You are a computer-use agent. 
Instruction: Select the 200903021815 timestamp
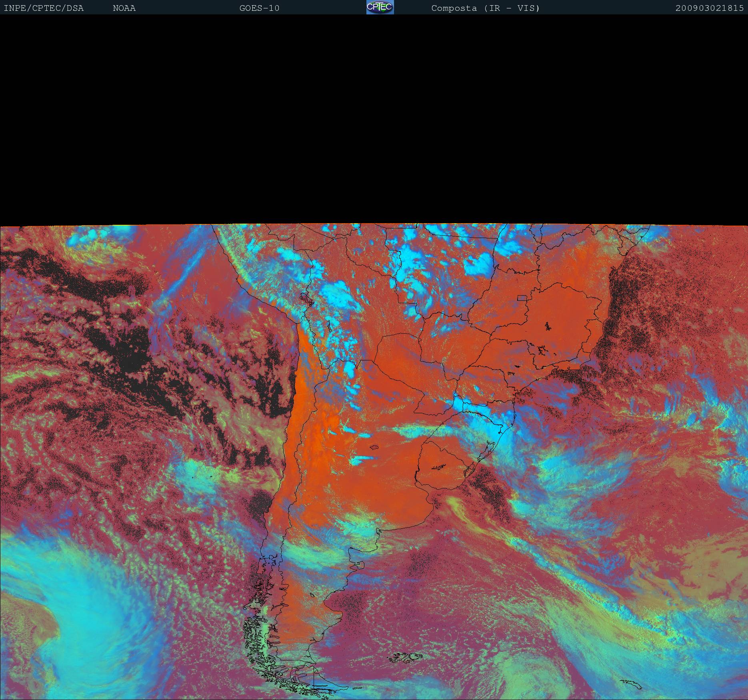pyautogui.click(x=710, y=8)
